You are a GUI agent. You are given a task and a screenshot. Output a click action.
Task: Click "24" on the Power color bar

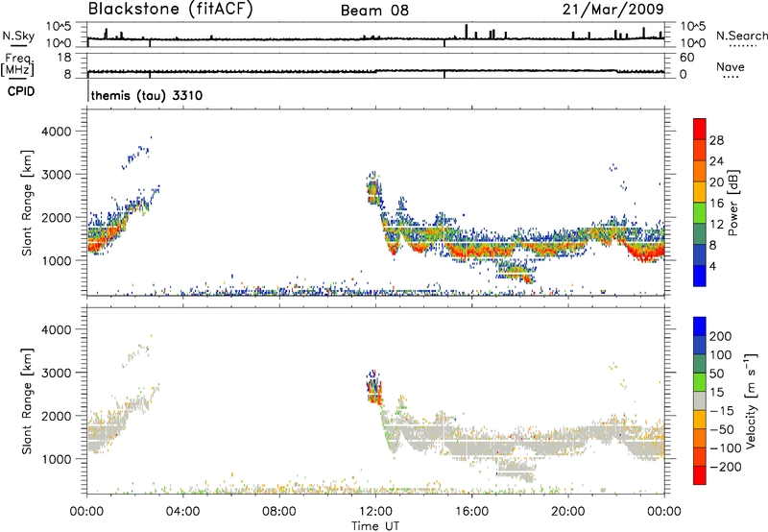click(x=716, y=161)
